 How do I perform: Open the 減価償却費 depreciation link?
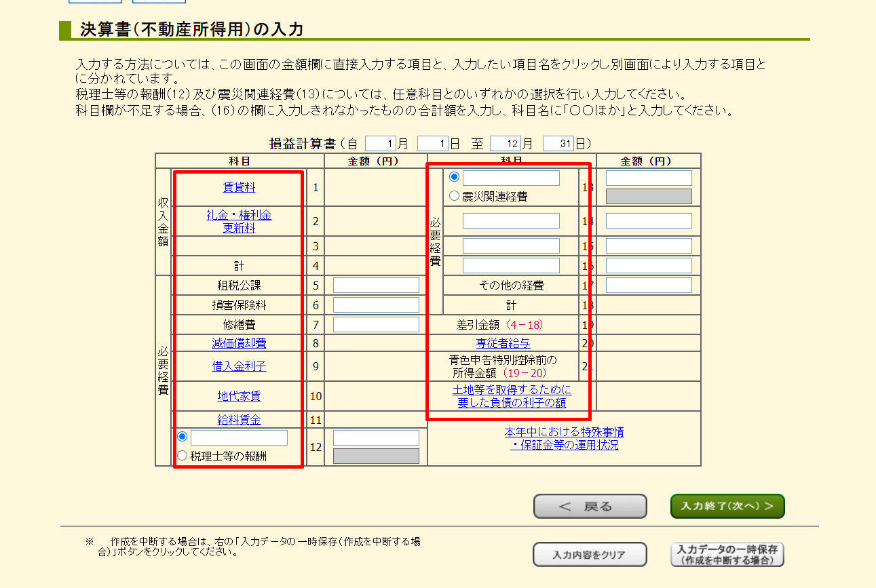(x=239, y=344)
